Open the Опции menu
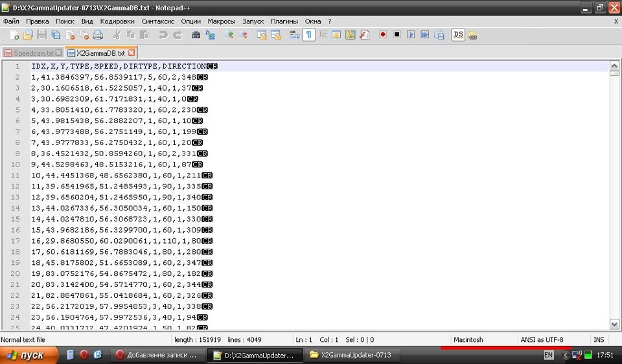This screenshot has width=622, height=364. tap(190, 21)
